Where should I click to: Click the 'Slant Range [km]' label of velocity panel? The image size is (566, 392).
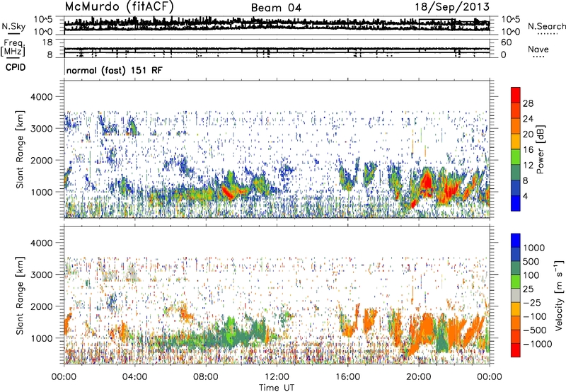(x=20, y=295)
